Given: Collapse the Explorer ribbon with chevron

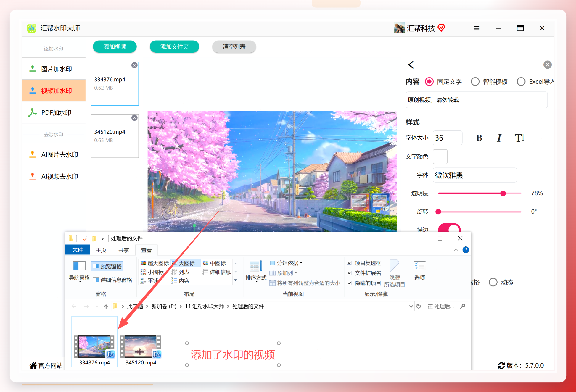Looking at the screenshot, I should tap(456, 250).
